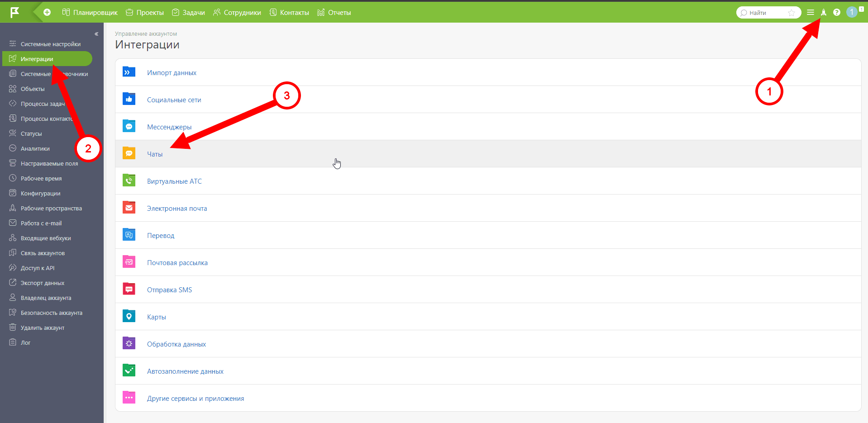Image resolution: width=868 pixels, height=423 pixels.
Task: Click the Перевод translate icon
Action: coord(129,235)
